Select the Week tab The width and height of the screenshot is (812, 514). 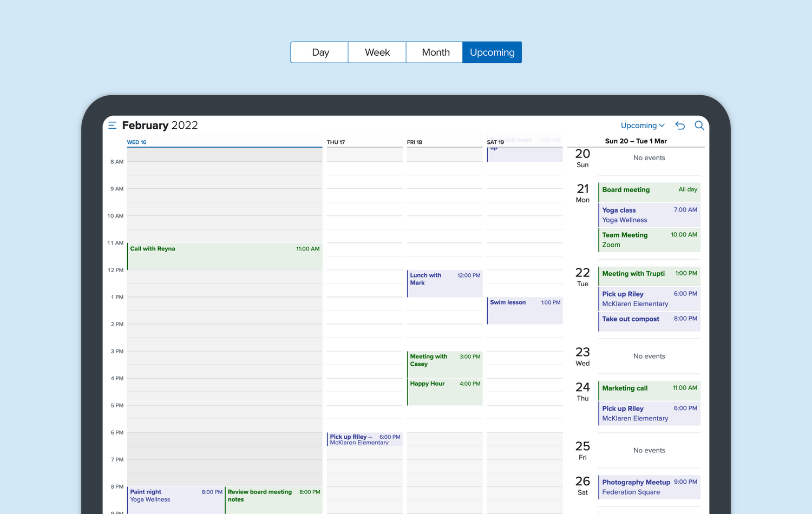(377, 52)
